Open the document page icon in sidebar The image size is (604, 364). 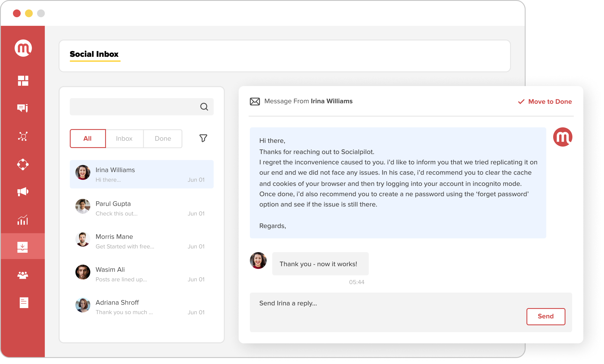pos(24,303)
